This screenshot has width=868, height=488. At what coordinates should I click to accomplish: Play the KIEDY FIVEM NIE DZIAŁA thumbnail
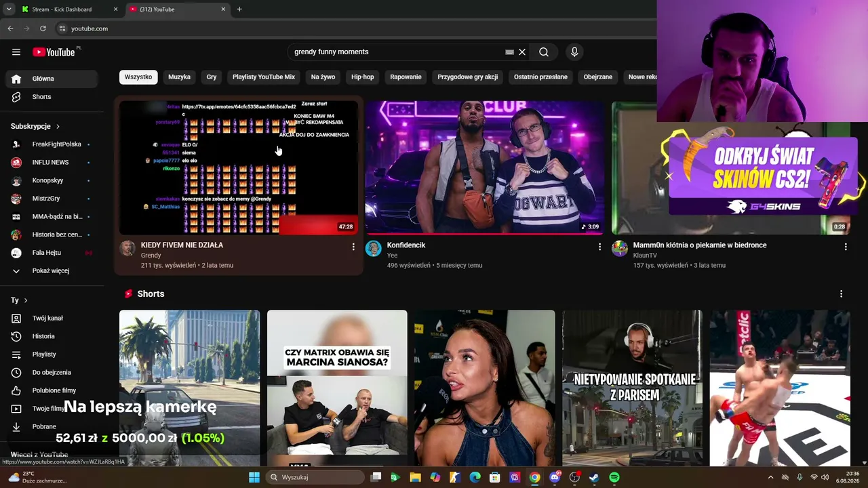[x=239, y=167]
